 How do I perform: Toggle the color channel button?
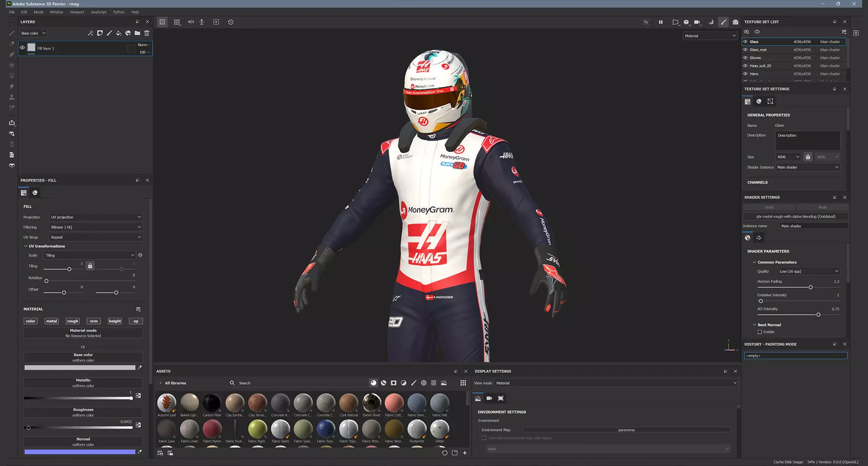pos(30,321)
